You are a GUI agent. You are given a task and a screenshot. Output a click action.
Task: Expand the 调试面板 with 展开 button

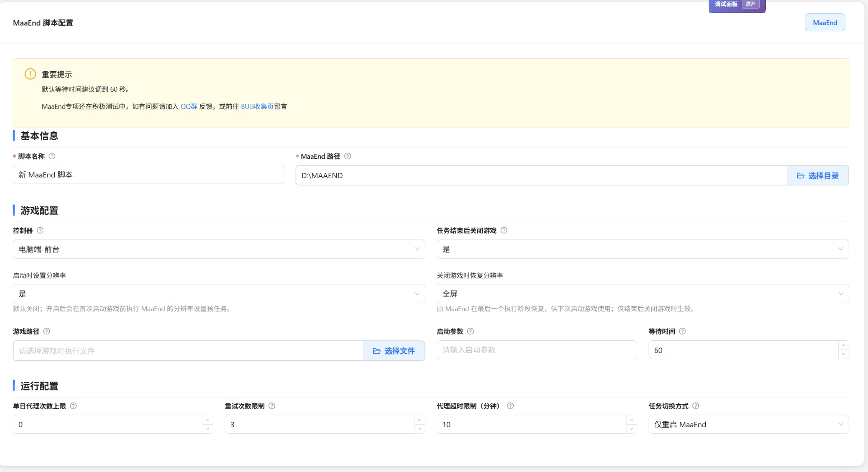tap(751, 4)
